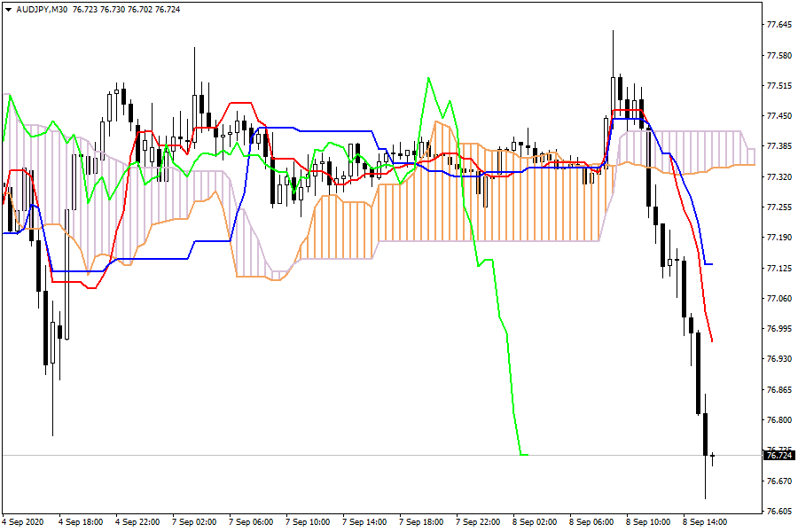Image resolution: width=798 pixels, height=532 pixels.
Task: Select the end of the blue Kijun-sen line
Action: [711, 264]
